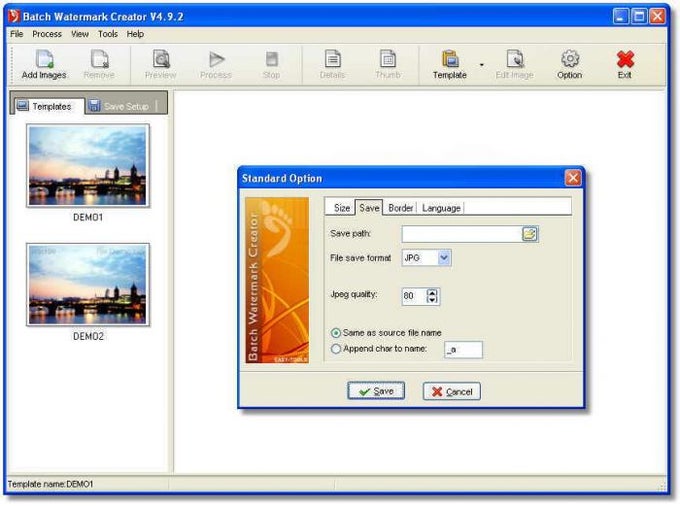
Task: Click the Add Images toolbar icon
Action: 44,59
